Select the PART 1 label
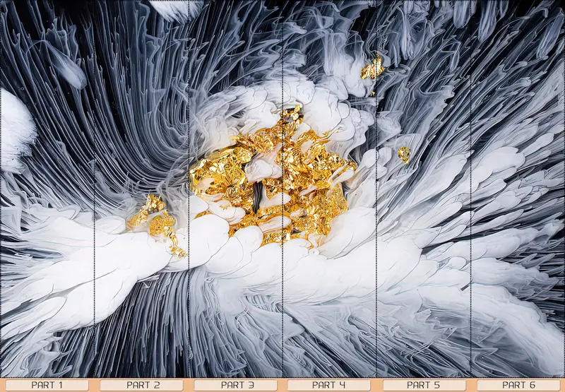Screen dimensions: 565x392 point(47,385)
